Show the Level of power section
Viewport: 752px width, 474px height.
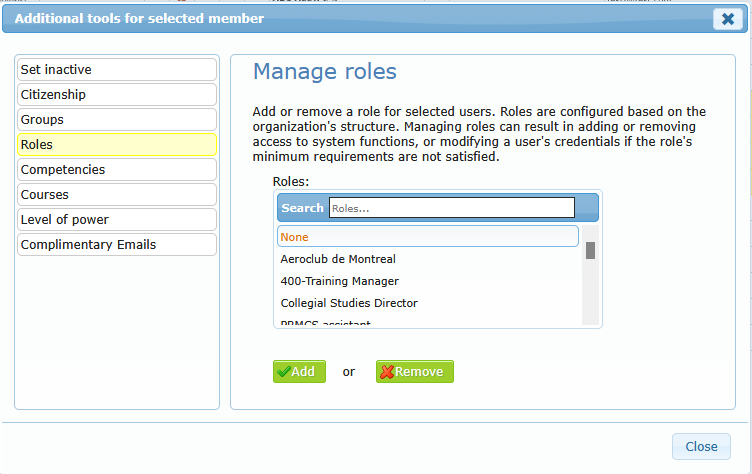116,220
